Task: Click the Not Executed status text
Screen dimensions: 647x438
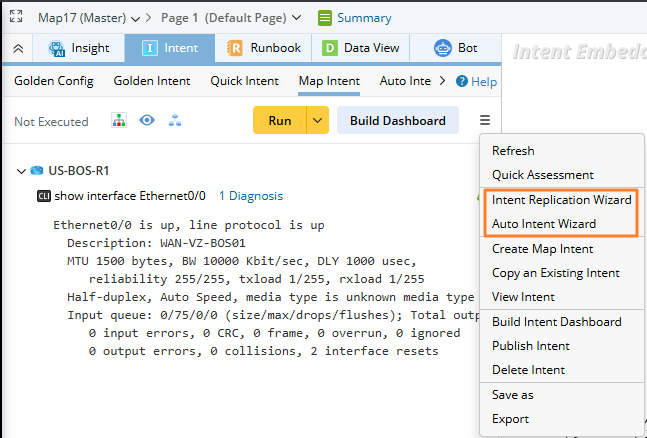Action: coord(51,122)
